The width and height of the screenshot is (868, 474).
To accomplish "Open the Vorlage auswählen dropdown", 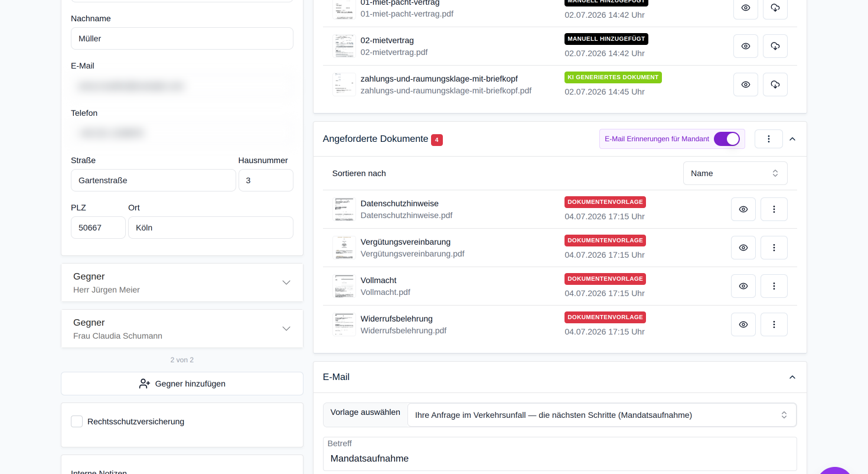I will point(602,415).
